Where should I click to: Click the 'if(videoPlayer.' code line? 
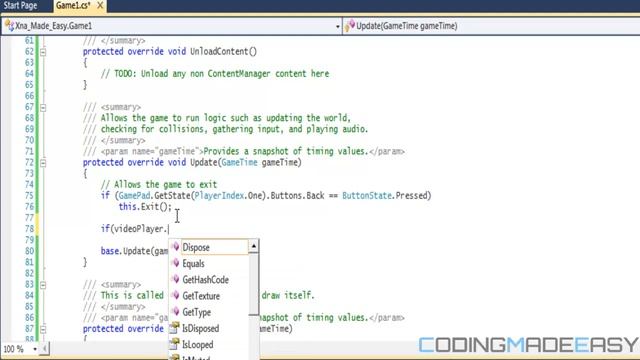click(135, 229)
